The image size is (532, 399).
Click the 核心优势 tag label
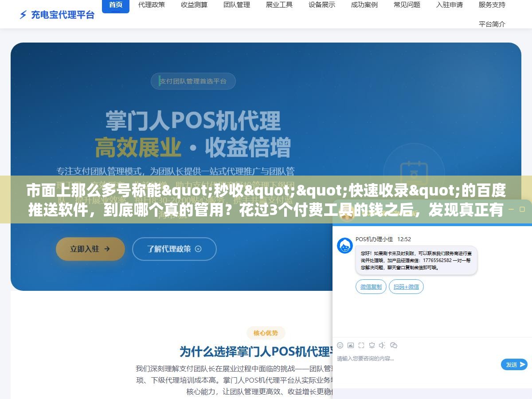pyautogui.click(x=266, y=333)
